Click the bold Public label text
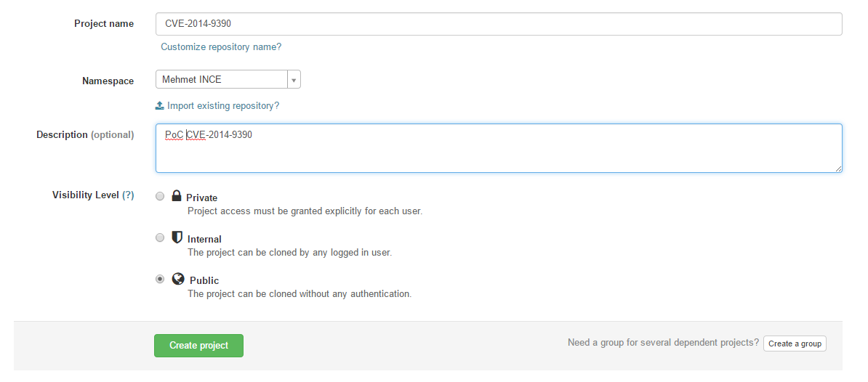The height and width of the screenshot is (382, 868). click(204, 281)
